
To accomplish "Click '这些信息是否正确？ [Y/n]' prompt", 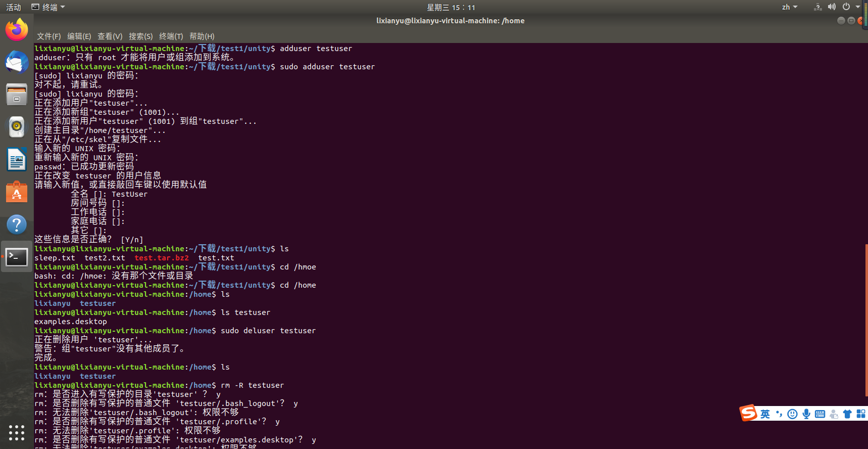I will (x=89, y=240).
